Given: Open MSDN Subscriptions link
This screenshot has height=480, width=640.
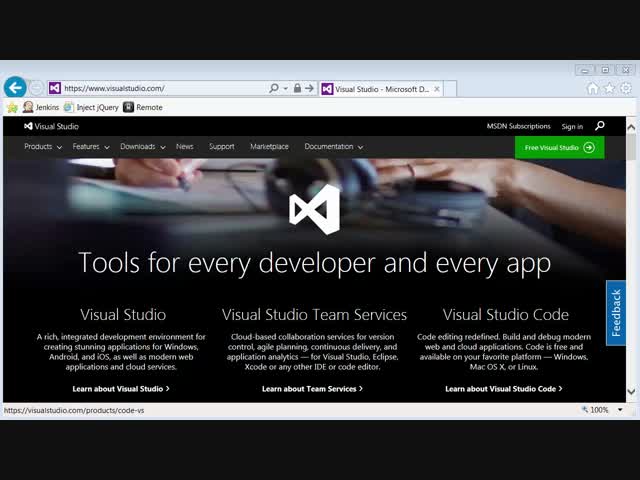Looking at the screenshot, I should pos(518,126).
